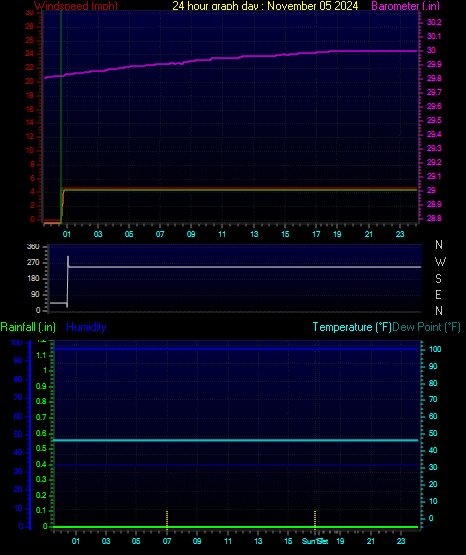This screenshot has width=466, height=555.
Task: Click the horizontal red windspeed line
Action: 240,188
